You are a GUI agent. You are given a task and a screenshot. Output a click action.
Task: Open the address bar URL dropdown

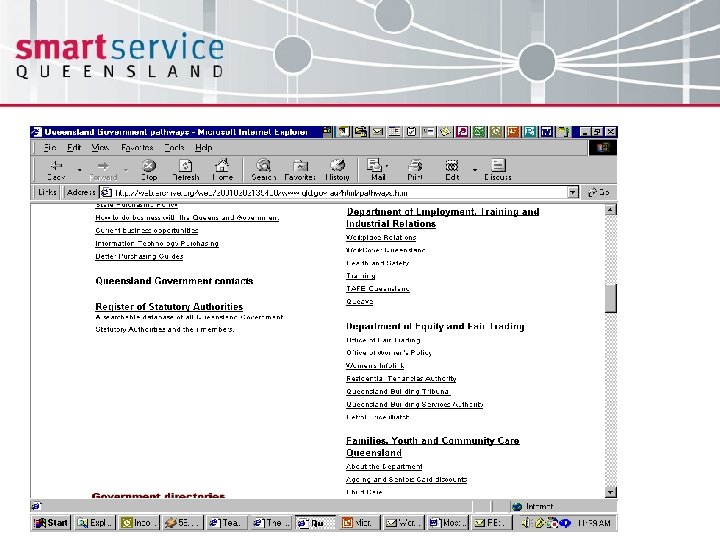pyautogui.click(x=573, y=192)
